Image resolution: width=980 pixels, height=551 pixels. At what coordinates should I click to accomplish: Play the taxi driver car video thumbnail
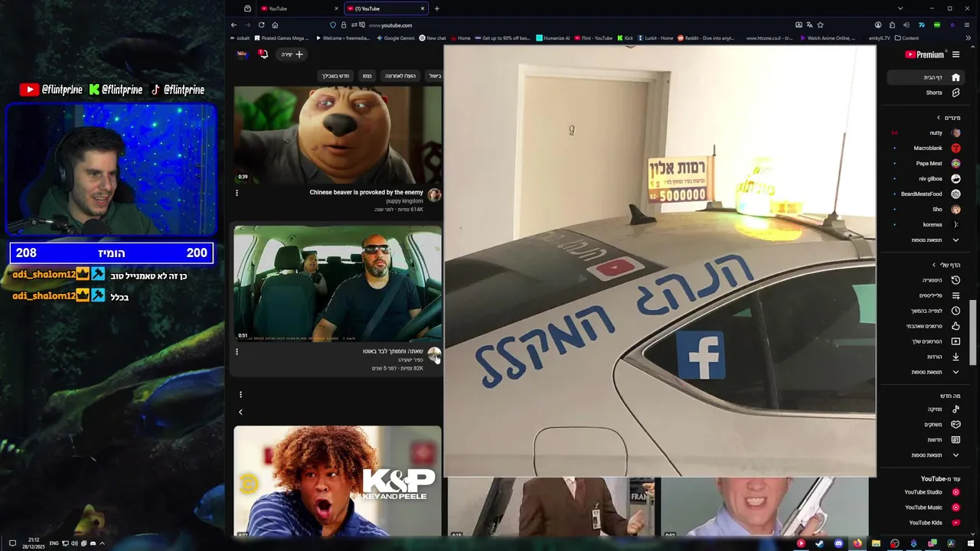(338, 283)
